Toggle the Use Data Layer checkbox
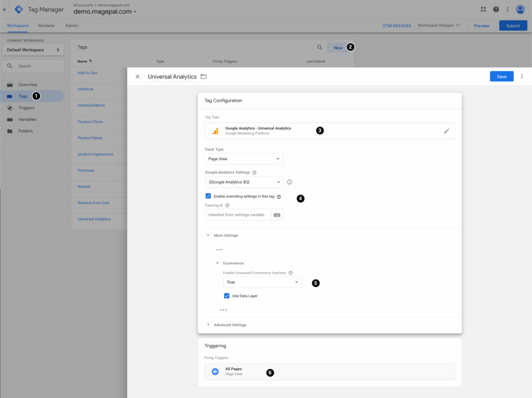532x398 pixels. [227, 296]
